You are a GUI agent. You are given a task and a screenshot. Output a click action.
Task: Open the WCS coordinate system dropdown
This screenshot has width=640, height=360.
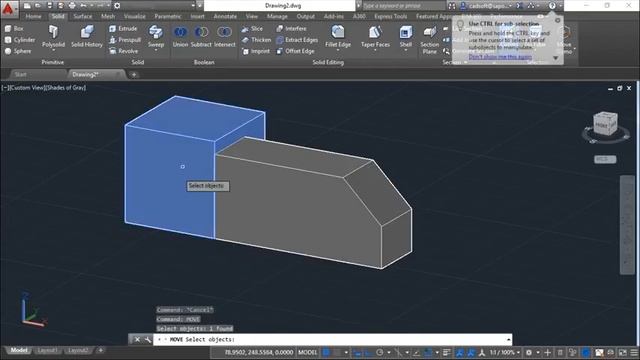pyautogui.click(x=605, y=159)
